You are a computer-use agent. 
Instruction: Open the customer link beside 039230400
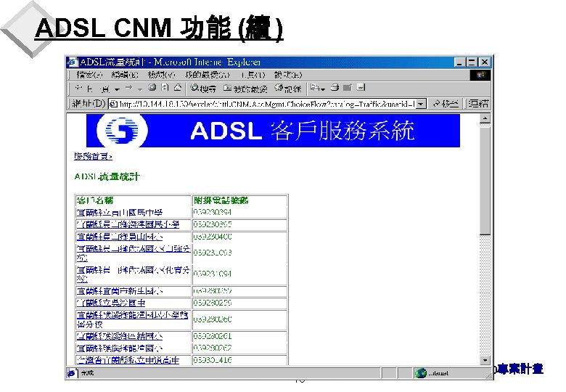(x=120, y=237)
